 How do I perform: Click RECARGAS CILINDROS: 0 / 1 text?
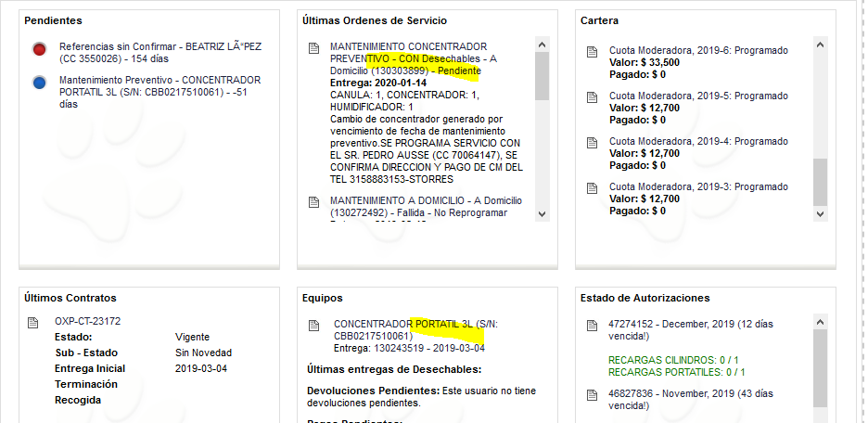coord(673,361)
